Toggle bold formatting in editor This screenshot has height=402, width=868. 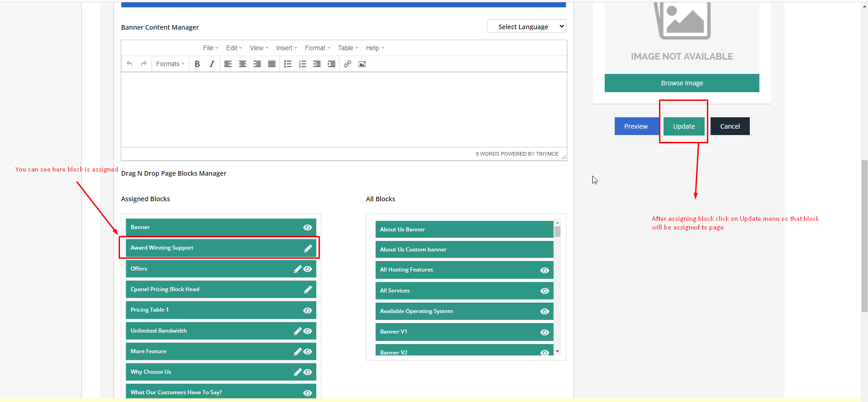point(197,64)
